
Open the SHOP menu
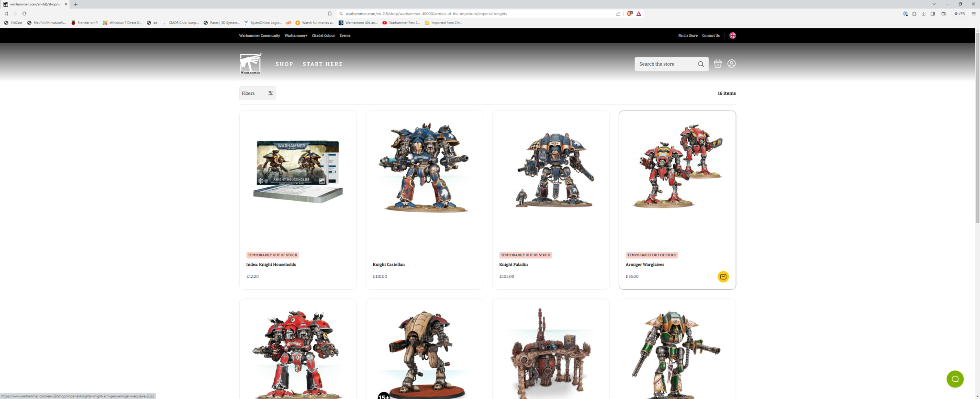coord(284,64)
